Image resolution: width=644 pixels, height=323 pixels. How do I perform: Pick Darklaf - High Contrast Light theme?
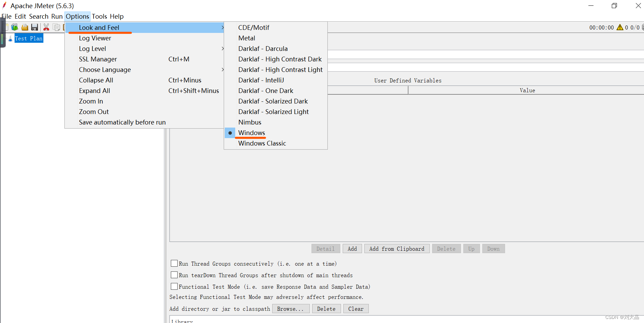pyautogui.click(x=276, y=70)
